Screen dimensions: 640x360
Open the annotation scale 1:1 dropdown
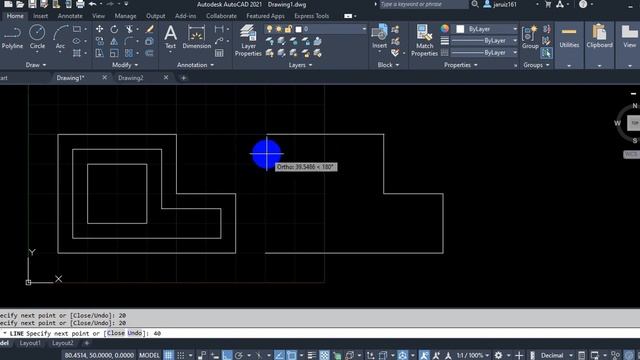point(473,355)
